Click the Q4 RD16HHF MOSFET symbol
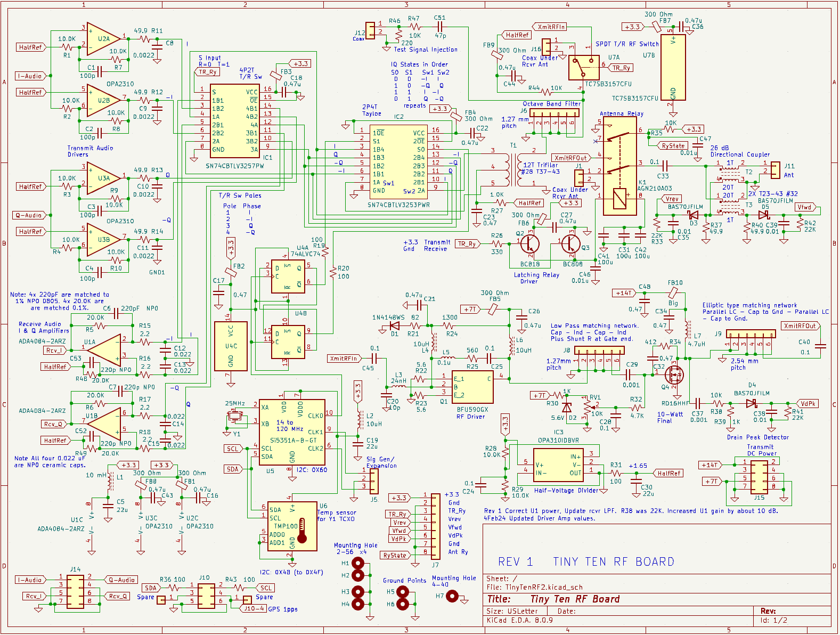The width and height of the screenshot is (840, 635). click(675, 375)
